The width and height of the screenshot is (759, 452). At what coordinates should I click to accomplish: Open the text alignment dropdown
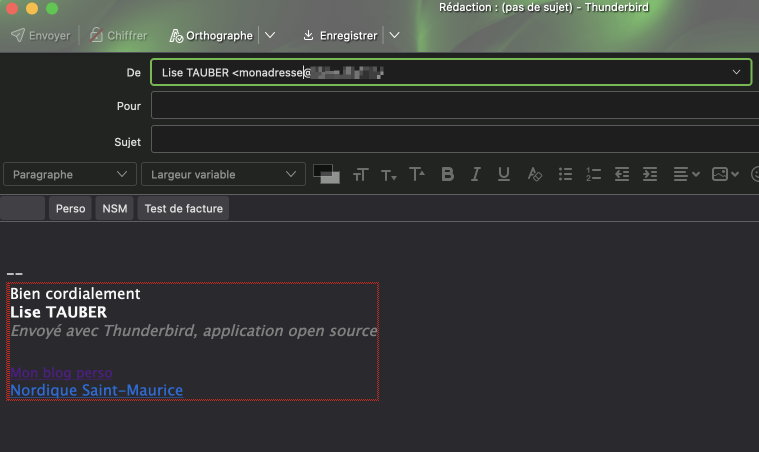click(686, 174)
